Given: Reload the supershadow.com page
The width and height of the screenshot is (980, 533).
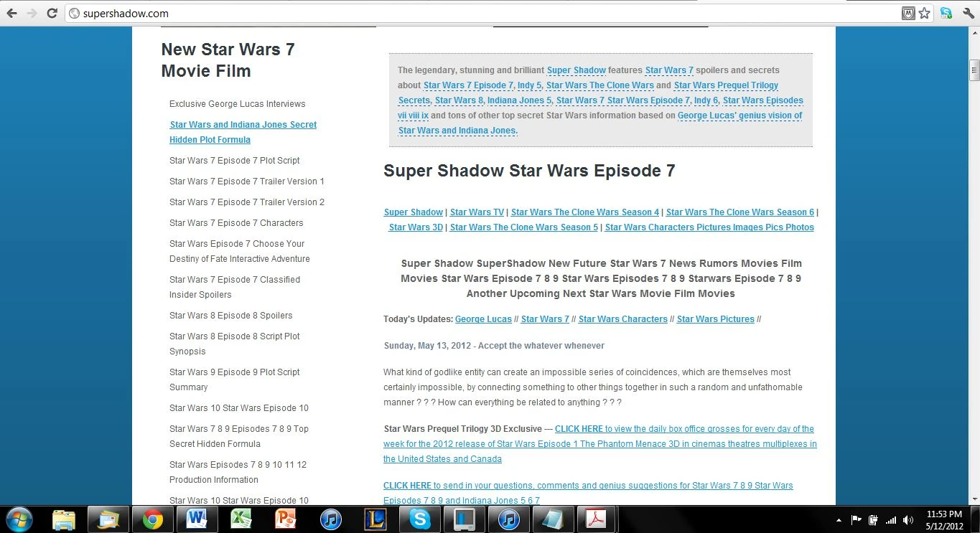Looking at the screenshot, I should click(x=52, y=13).
